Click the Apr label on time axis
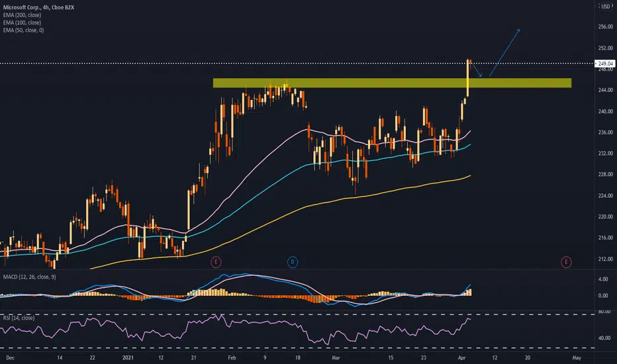Image resolution: width=617 pixels, height=364 pixels. click(x=462, y=357)
